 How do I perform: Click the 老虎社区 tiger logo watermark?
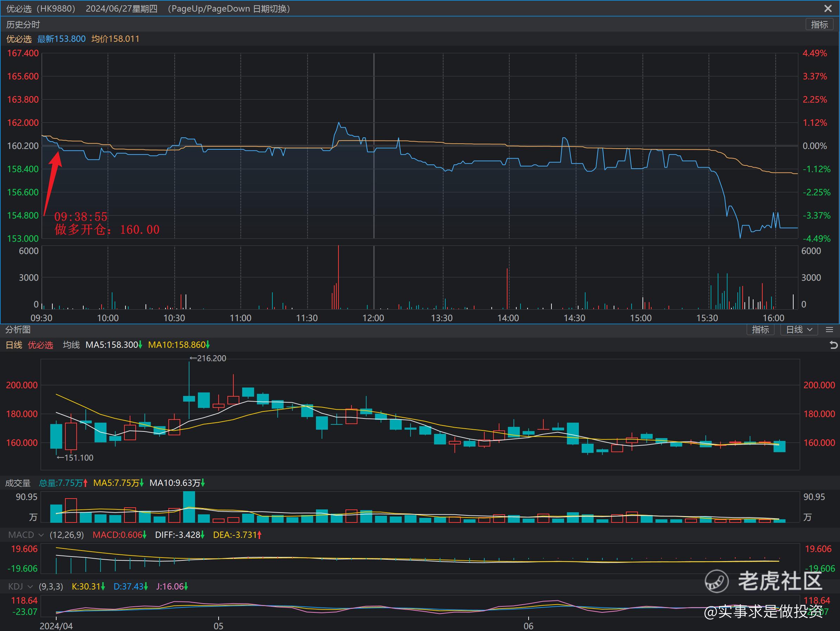click(716, 581)
